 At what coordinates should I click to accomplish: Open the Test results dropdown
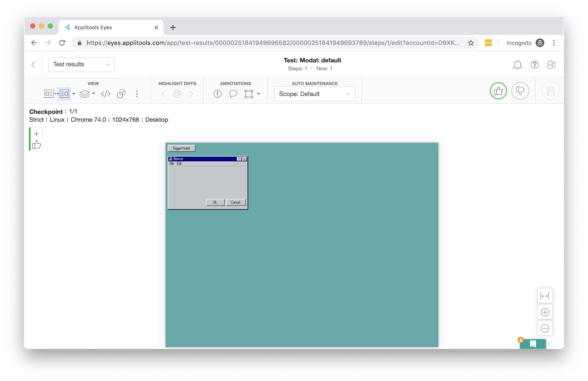click(82, 65)
